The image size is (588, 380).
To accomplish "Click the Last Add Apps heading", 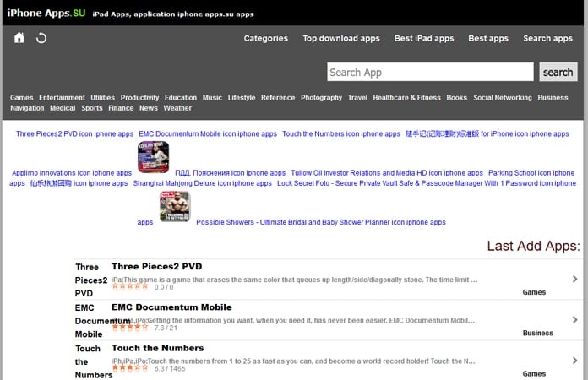I will (533, 247).
